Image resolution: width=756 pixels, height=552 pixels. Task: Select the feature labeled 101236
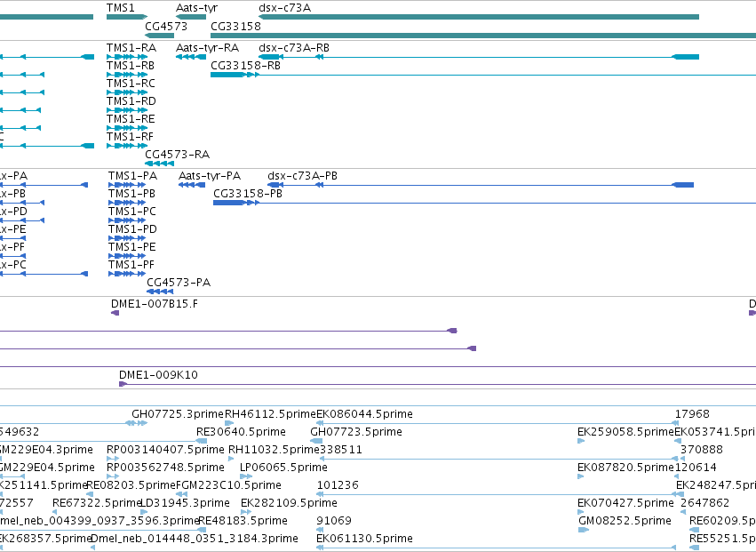(338, 485)
